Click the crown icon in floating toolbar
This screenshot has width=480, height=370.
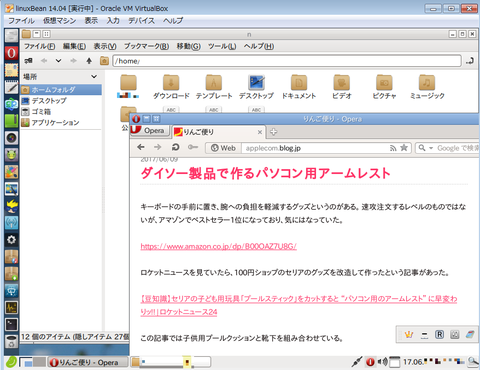[409, 334]
